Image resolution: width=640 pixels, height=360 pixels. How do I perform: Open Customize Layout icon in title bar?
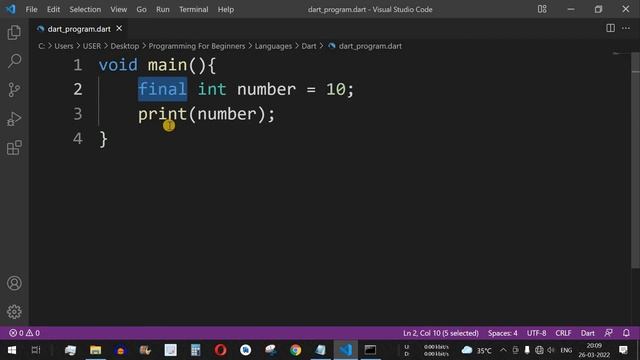[x=542, y=9]
